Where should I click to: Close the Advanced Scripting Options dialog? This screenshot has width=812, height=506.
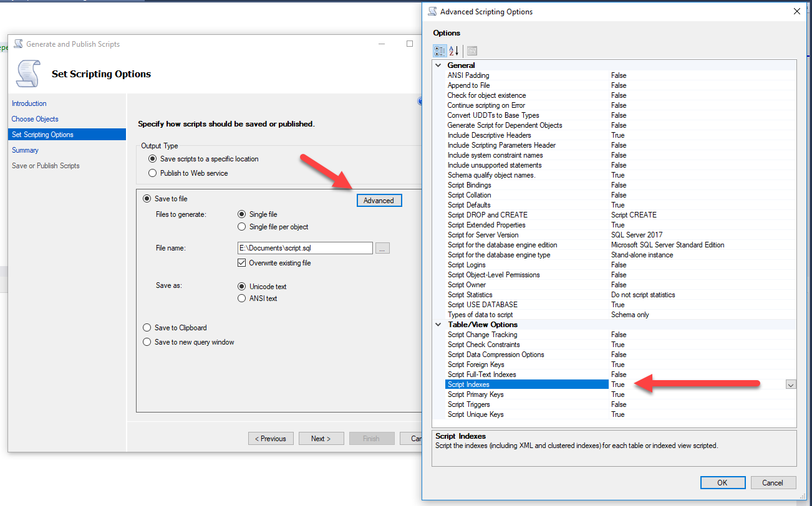tap(796, 11)
